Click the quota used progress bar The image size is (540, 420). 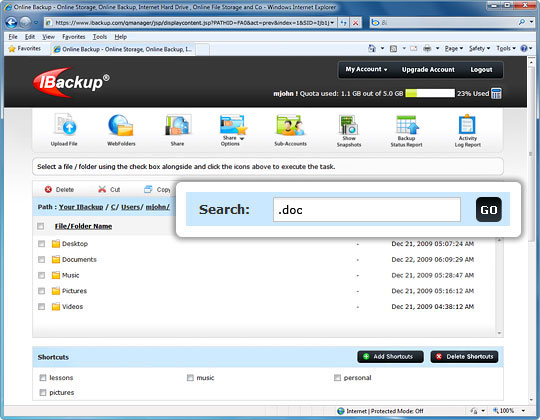click(430, 93)
